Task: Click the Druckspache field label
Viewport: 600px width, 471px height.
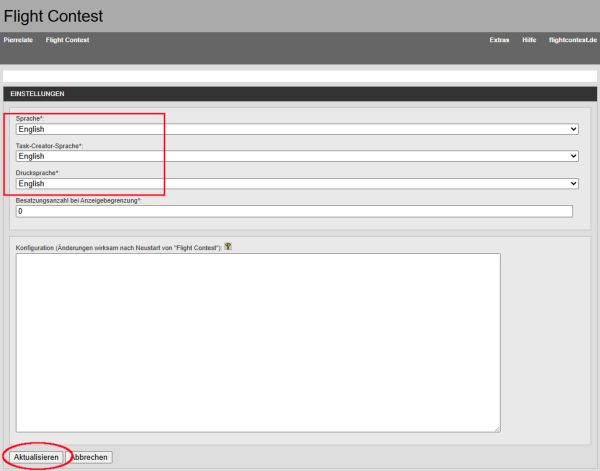Action: [38, 173]
